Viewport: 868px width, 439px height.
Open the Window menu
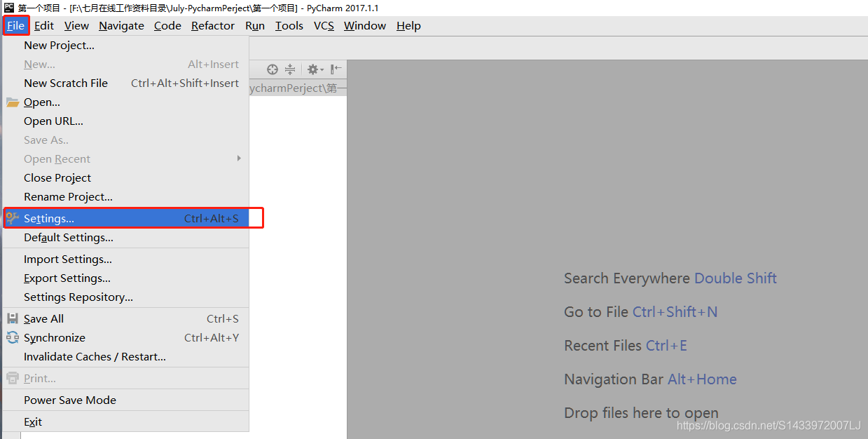365,26
